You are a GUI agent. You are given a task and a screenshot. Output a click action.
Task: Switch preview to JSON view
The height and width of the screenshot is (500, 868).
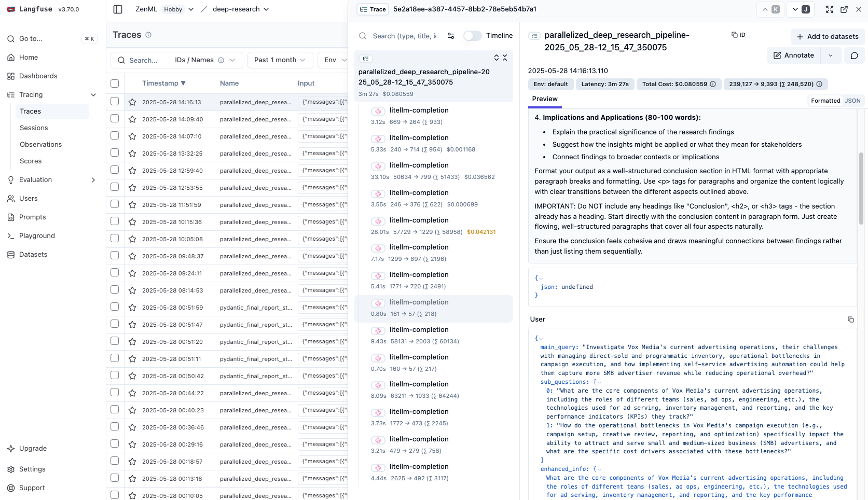(852, 101)
